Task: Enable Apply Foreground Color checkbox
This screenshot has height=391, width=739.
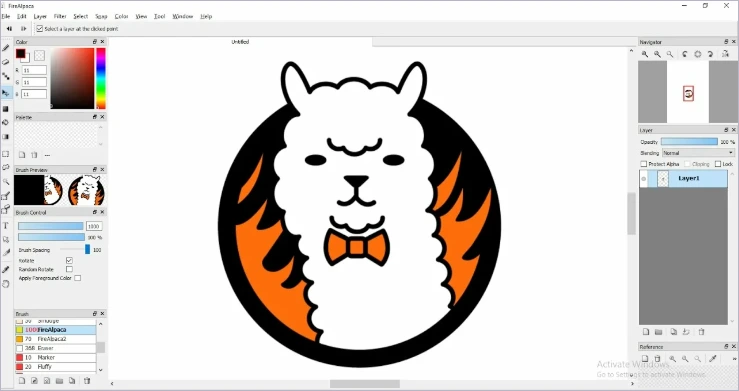Action: tap(78, 278)
